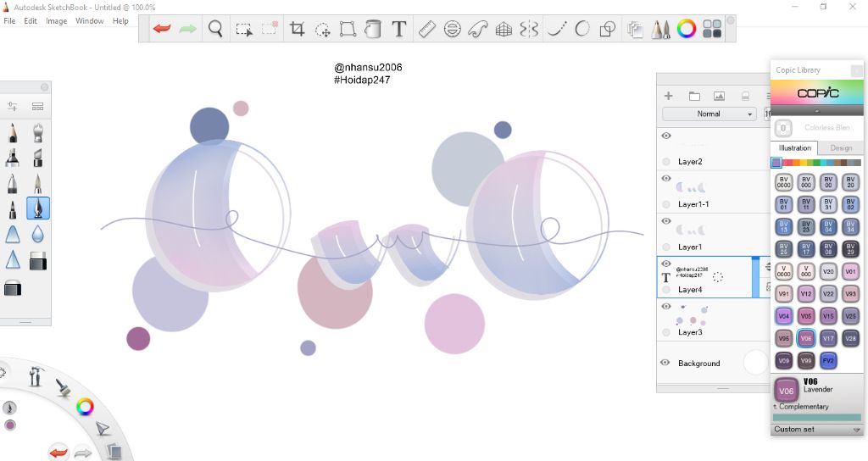Pick the V04 Copic color
868x461 pixels.
coord(784,316)
